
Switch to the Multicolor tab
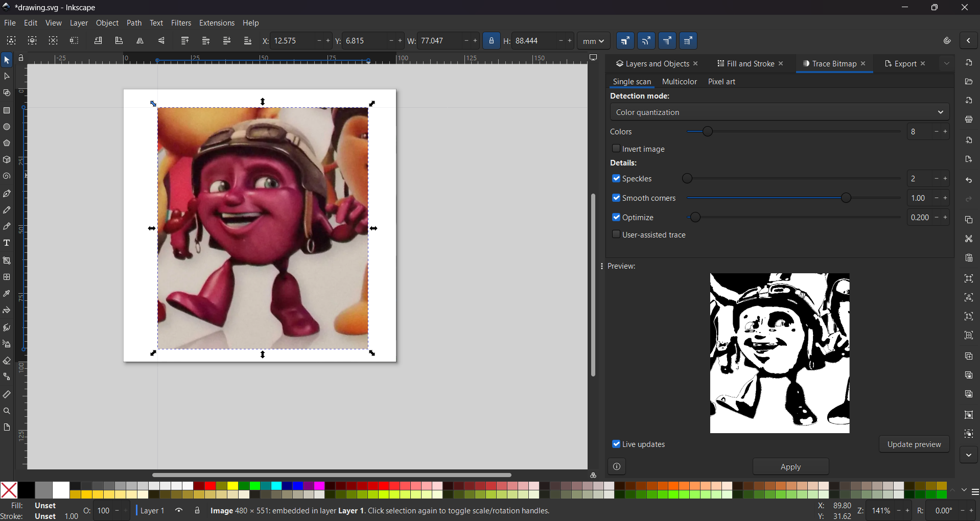tap(679, 82)
